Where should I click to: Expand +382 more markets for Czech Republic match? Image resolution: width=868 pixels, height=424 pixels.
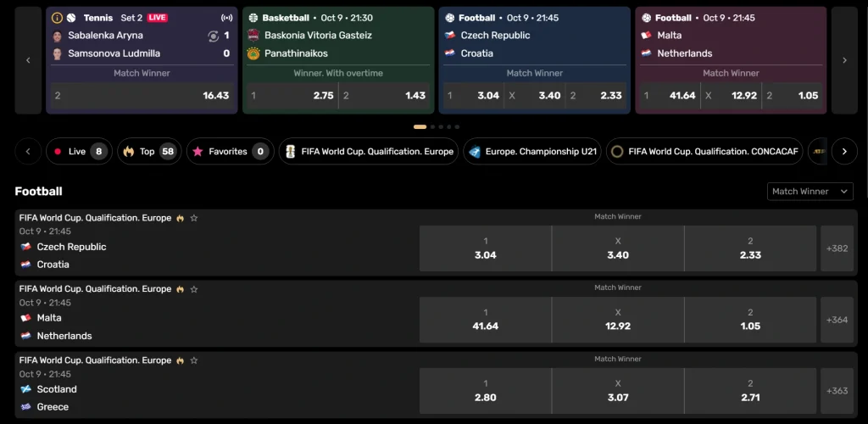[837, 248]
